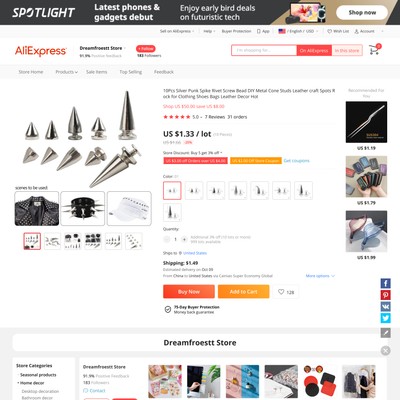400x400 pixels.
Task: Open the language and currency dropdown
Action: (298, 31)
